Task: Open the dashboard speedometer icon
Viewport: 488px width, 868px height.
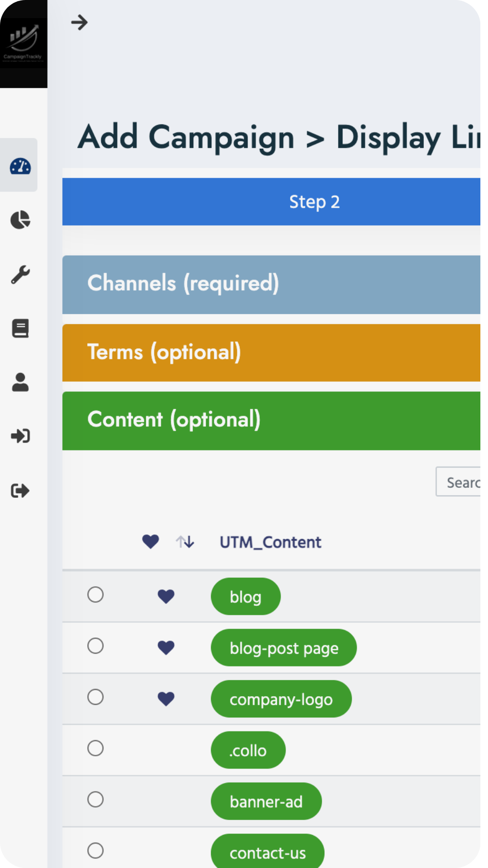Action: [x=20, y=166]
